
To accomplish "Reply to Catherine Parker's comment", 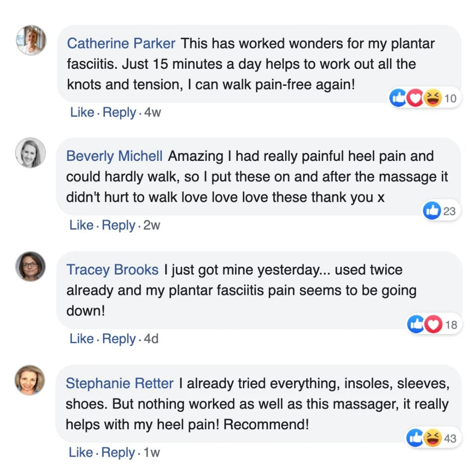I will tap(119, 112).
